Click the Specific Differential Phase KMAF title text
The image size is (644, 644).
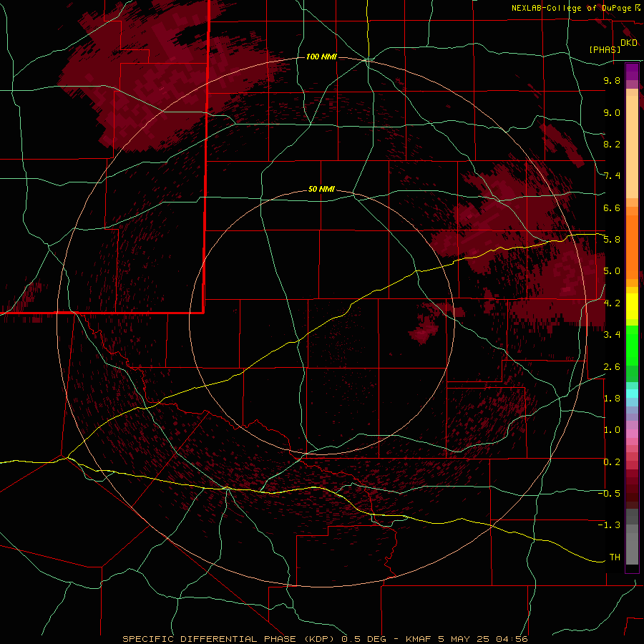point(325,639)
